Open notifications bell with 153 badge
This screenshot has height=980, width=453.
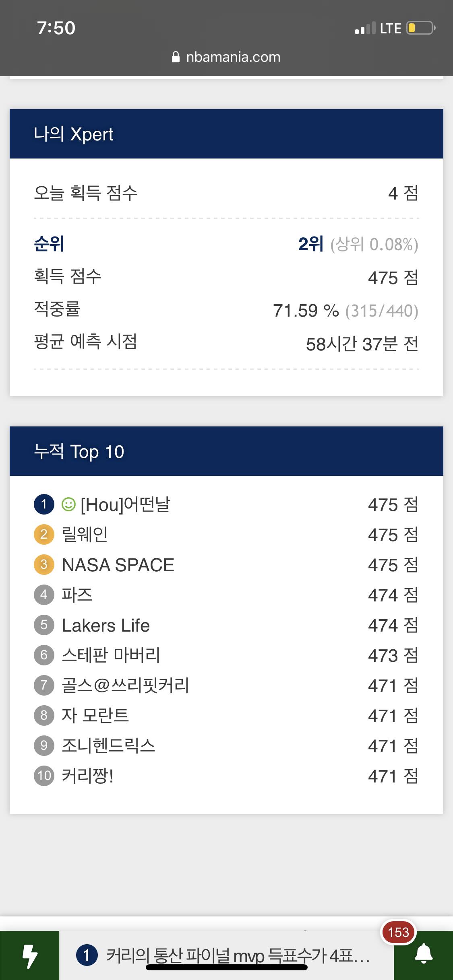click(x=423, y=954)
